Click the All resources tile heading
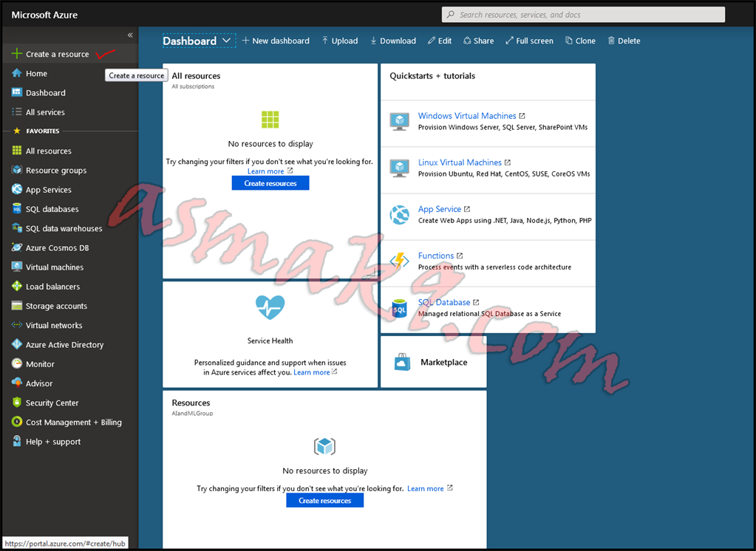756x551 pixels. coord(196,75)
